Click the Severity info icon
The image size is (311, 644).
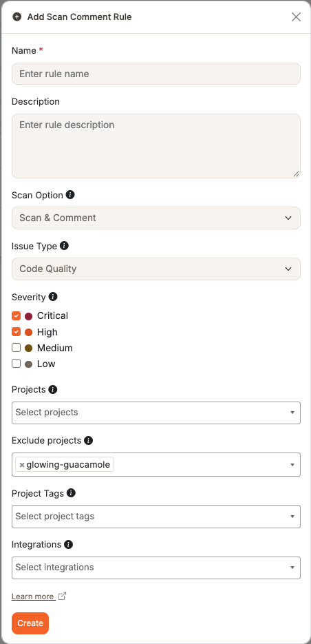pyautogui.click(x=53, y=297)
